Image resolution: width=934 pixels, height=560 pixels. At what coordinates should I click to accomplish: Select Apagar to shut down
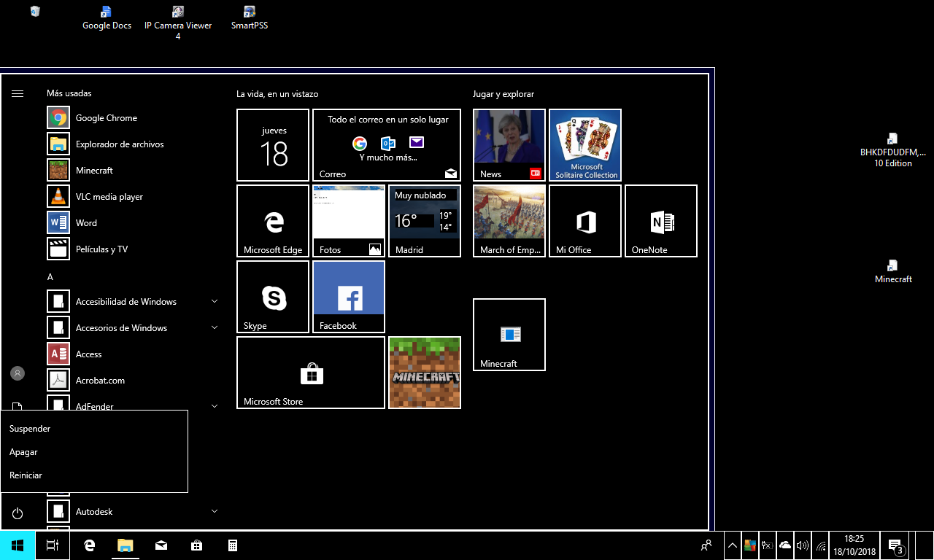coord(23,452)
